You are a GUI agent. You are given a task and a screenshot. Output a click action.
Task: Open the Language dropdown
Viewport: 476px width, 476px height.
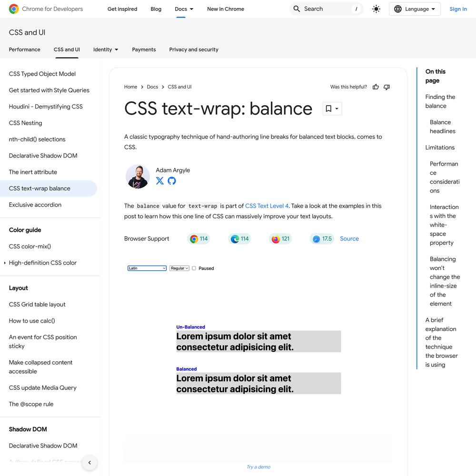[415, 9]
